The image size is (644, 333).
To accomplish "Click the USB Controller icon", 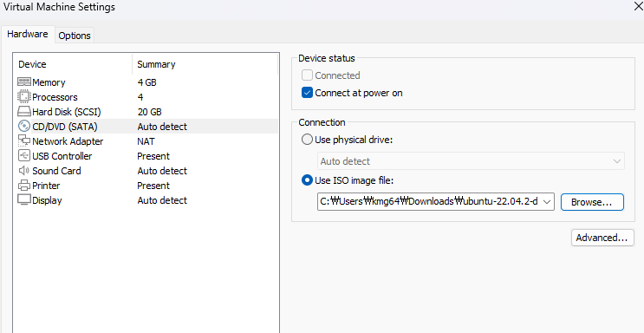I will pos(24,156).
